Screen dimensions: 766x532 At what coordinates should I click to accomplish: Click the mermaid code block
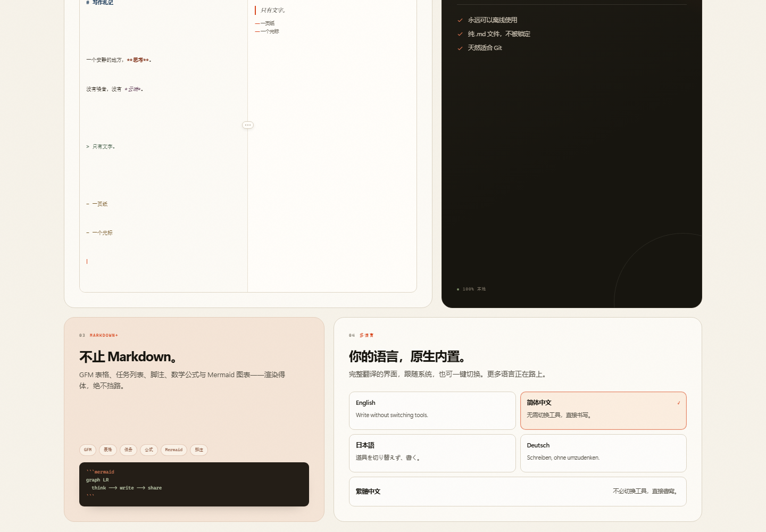tap(194, 484)
